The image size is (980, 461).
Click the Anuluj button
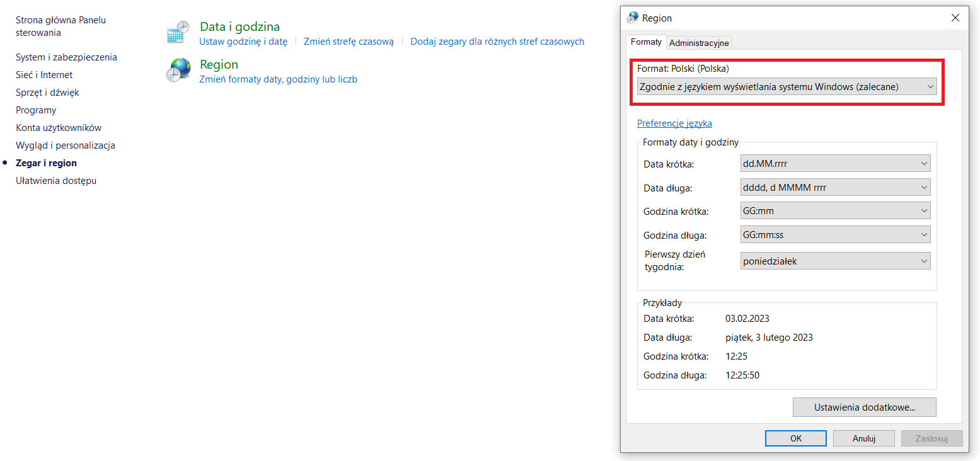[x=863, y=438]
